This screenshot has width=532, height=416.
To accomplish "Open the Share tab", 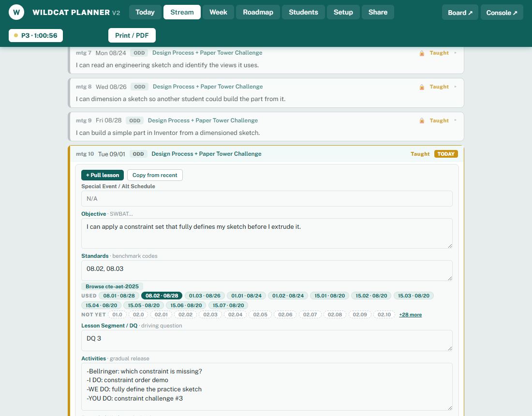I will point(378,12).
